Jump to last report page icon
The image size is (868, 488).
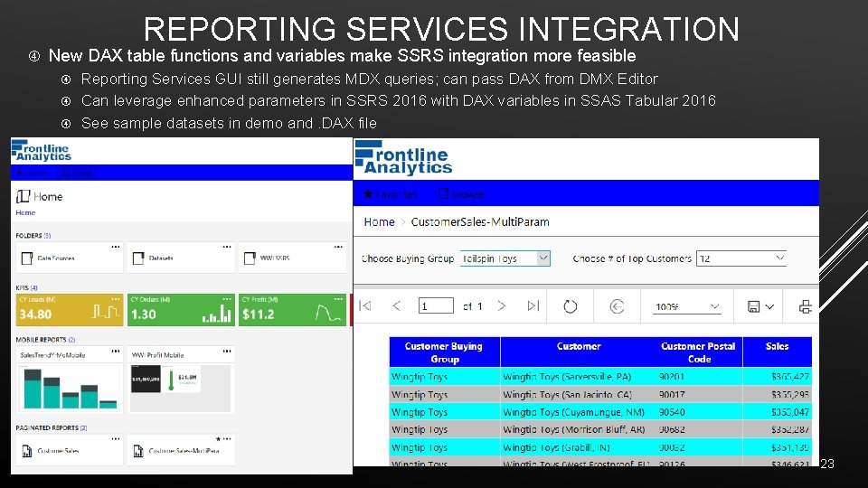click(533, 306)
